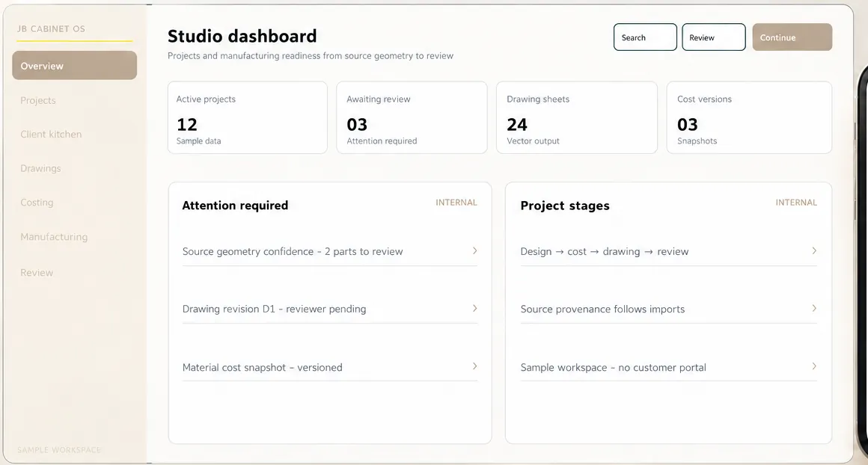The image size is (868, 465).
Task: Click 'Drawing revision D1 - reviewer pending' text
Action: 274,309
